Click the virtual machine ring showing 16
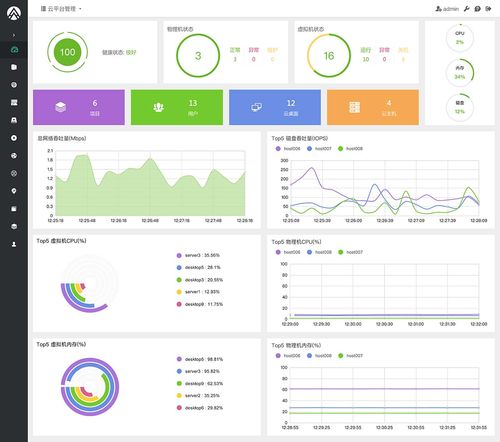Image resolution: width=500 pixels, height=442 pixels. (329, 56)
